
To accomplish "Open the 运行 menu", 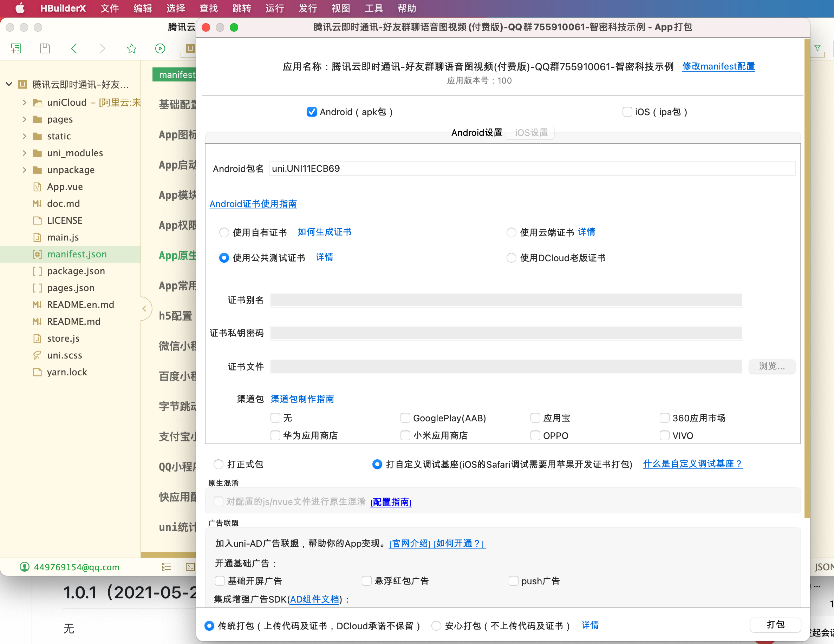I will (x=275, y=8).
